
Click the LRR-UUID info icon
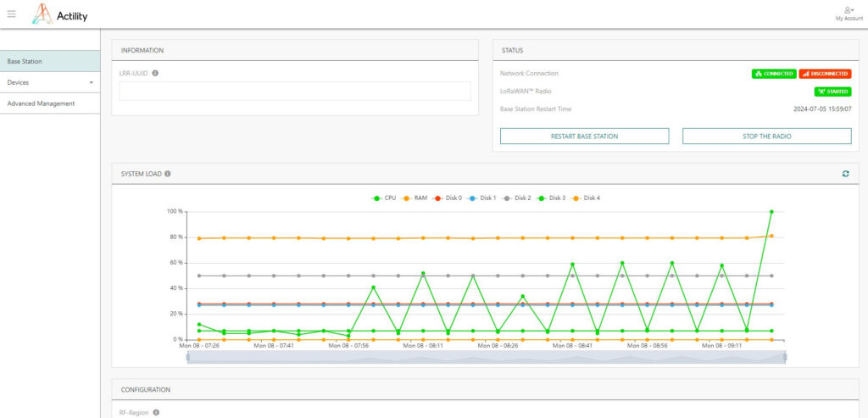click(155, 73)
